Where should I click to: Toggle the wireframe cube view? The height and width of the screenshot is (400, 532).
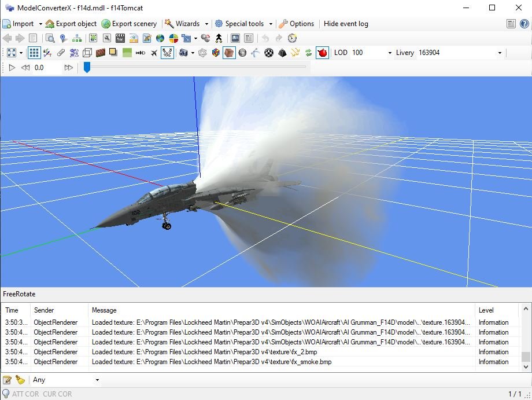click(x=87, y=53)
